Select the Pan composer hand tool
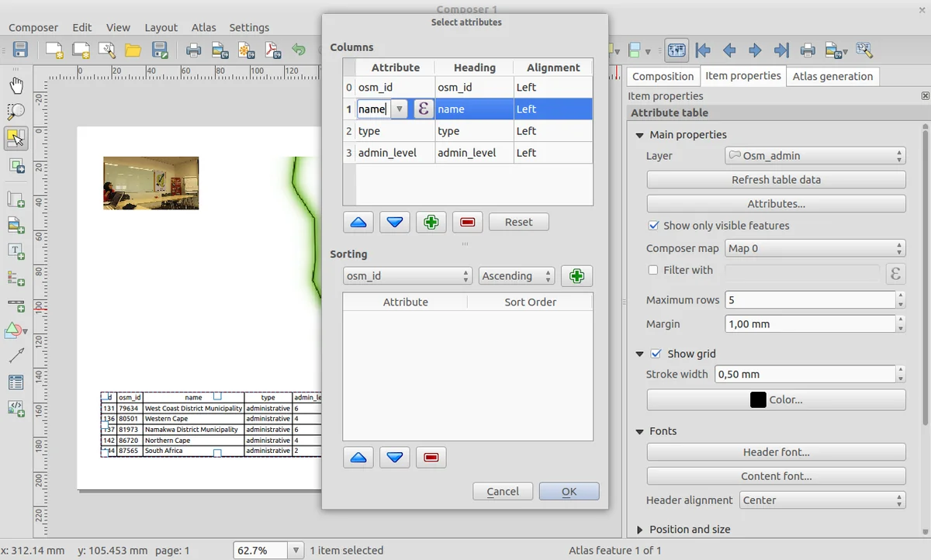The height and width of the screenshot is (560, 931). pos(16,85)
